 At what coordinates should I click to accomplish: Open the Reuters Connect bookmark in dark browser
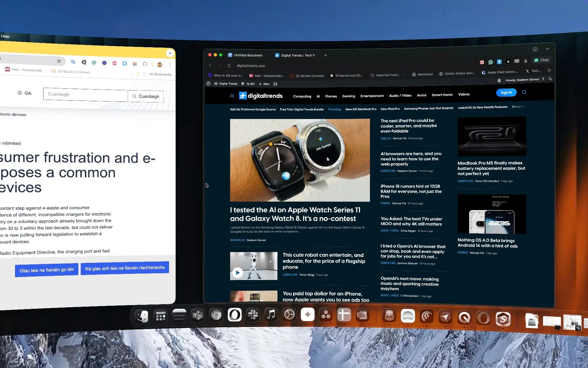coord(307,76)
